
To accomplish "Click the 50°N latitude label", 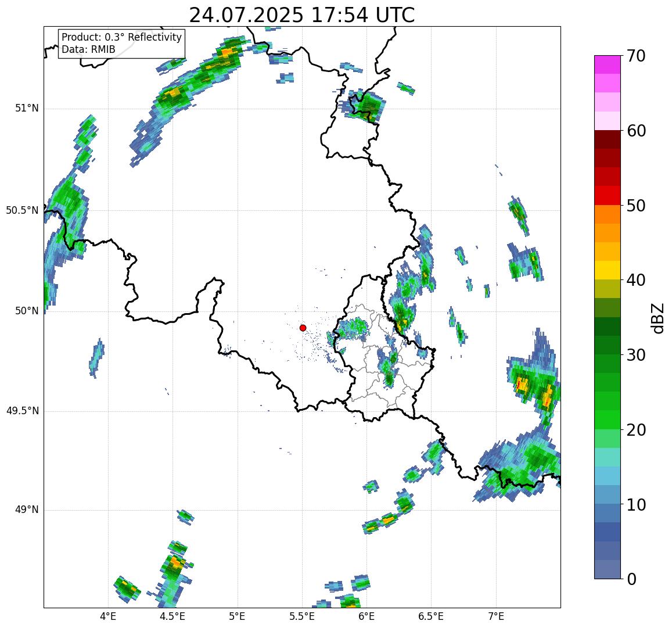I will (27, 311).
